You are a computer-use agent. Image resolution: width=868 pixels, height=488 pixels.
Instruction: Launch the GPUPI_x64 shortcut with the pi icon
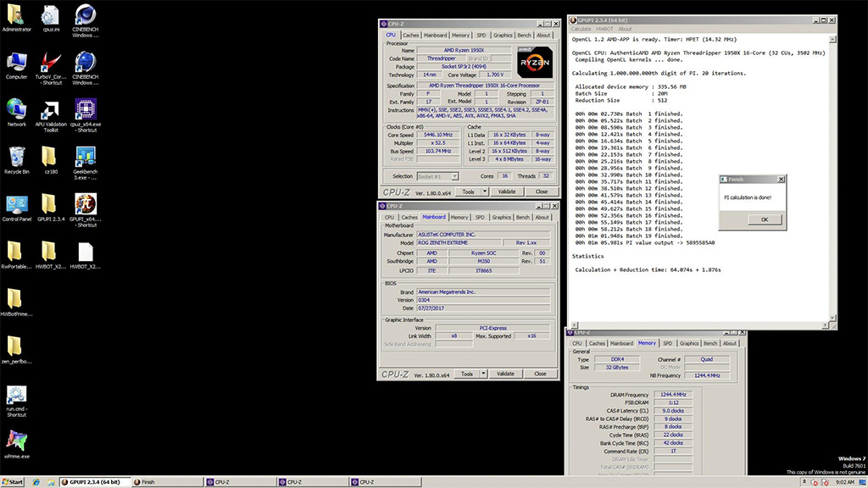click(86, 211)
